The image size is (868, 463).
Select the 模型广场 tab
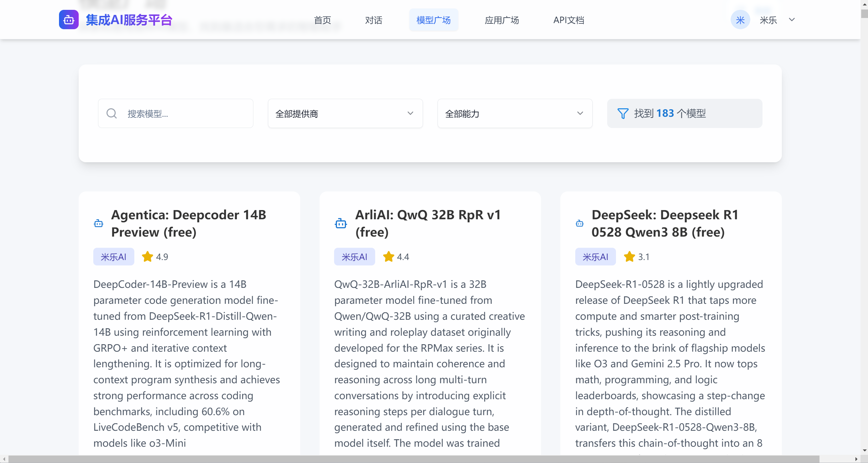point(433,20)
